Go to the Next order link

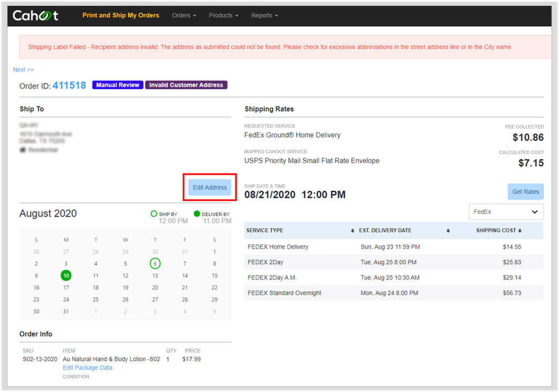(x=23, y=70)
